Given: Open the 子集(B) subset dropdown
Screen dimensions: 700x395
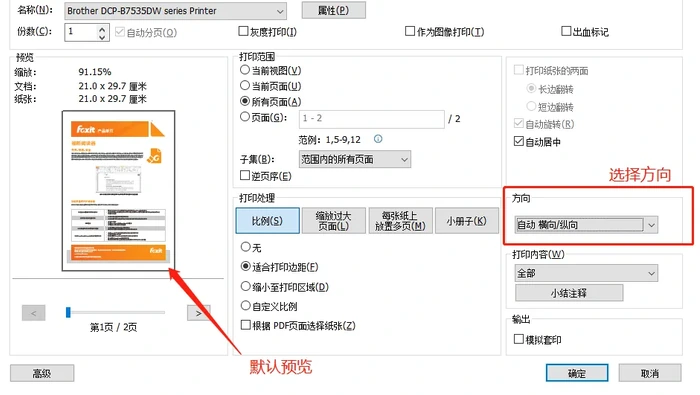Looking at the screenshot, I should click(x=355, y=159).
